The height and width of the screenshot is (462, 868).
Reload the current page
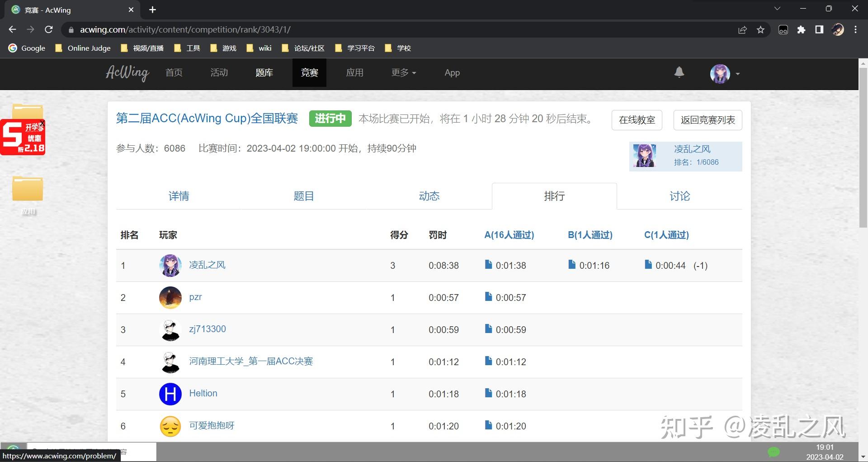(49, 29)
